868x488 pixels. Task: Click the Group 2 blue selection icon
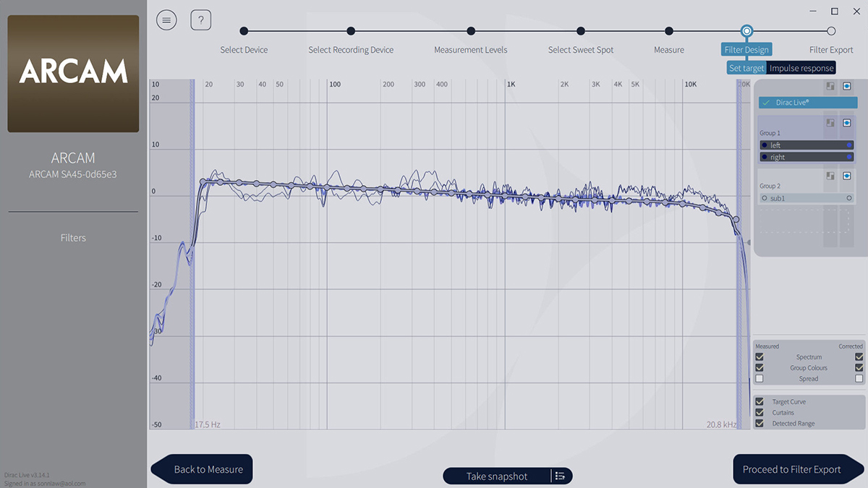[x=846, y=176]
